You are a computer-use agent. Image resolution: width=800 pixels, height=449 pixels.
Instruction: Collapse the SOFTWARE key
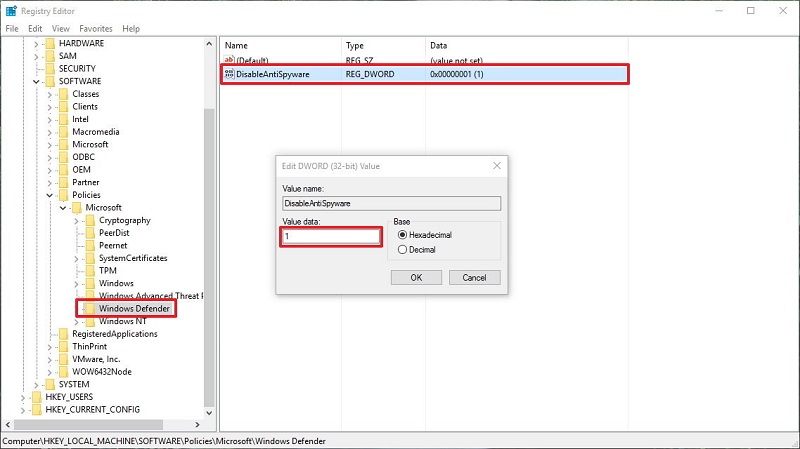(36, 81)
